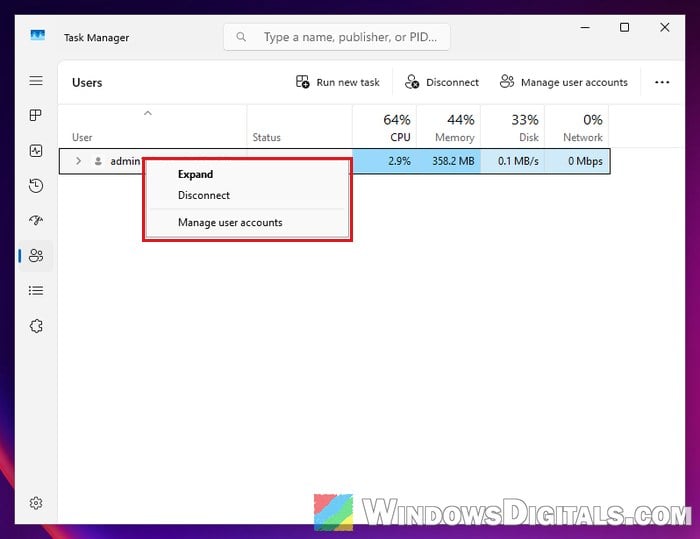Toggle sort order arrow above User column

(x=148, y=113)
